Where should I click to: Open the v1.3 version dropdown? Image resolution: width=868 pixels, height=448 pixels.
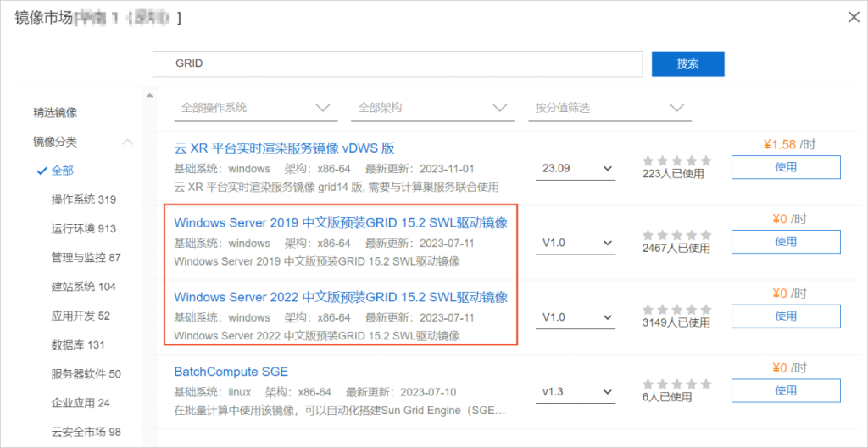coord(576,392)
